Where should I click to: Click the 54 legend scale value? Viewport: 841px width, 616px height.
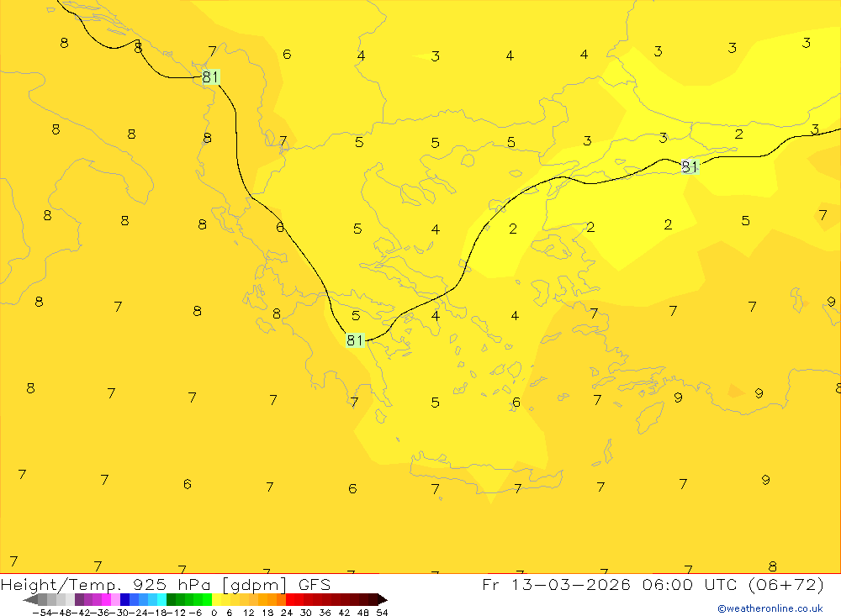(382, 613)
